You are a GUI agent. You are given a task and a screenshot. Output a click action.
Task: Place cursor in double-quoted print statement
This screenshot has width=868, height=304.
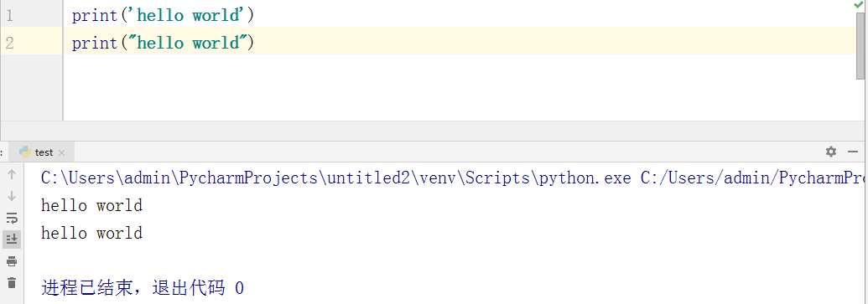(163, 42)
